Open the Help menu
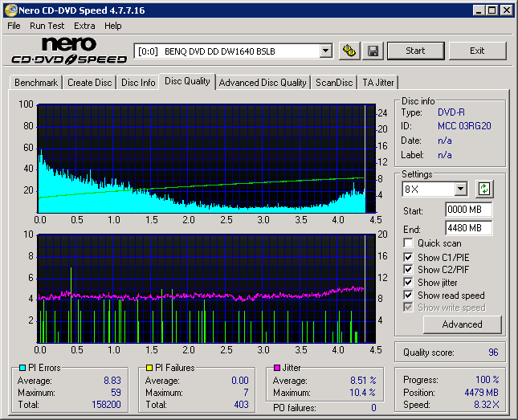 113,26
